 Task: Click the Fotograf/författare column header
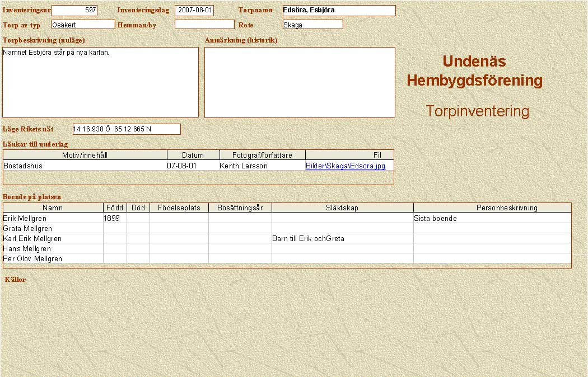(262, 155)
